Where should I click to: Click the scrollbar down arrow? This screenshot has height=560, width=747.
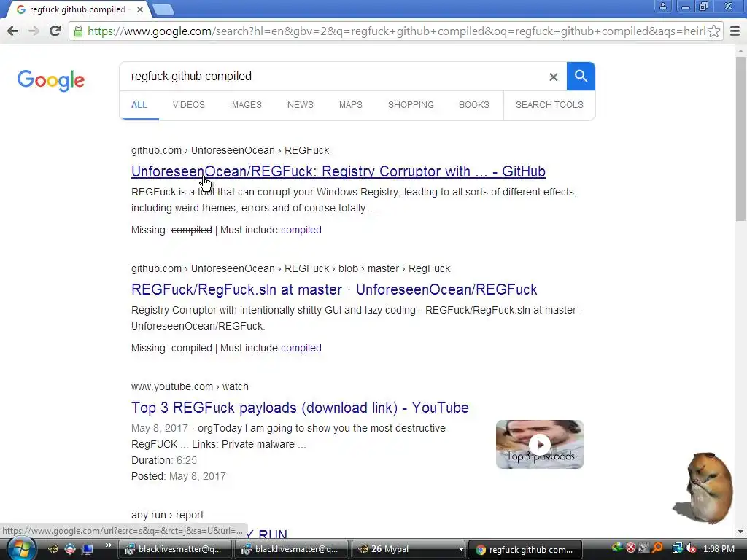[740, 532]
